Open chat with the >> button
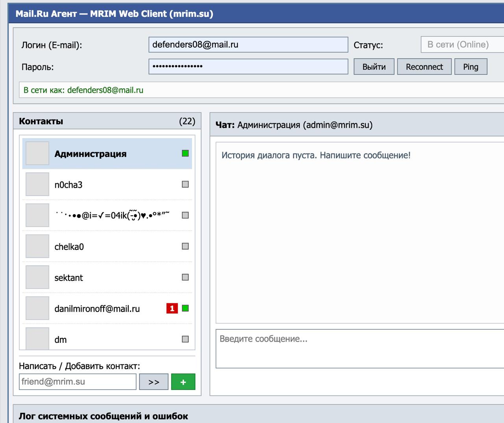The image size is (504, 423). 154,382
